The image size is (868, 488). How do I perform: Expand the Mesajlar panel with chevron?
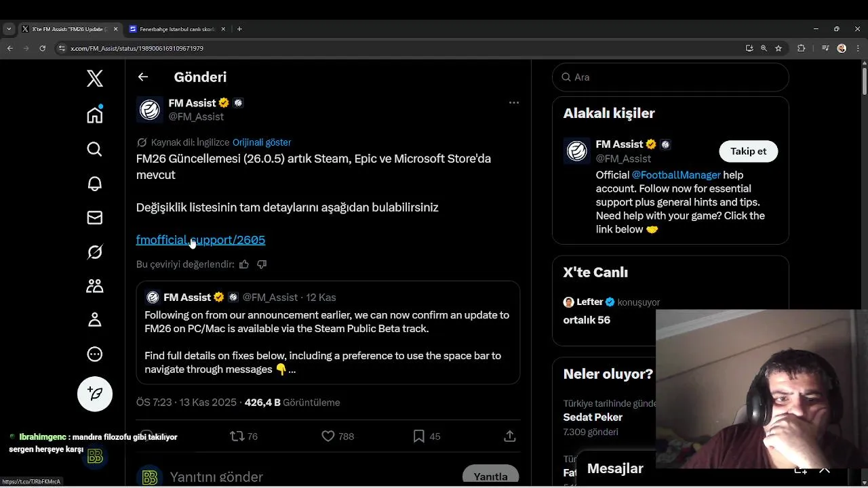coord(825,469)
